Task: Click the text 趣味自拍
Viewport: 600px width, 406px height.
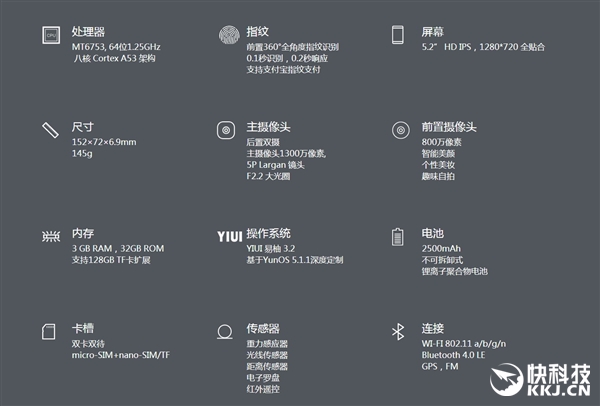Action: [438, 176]
